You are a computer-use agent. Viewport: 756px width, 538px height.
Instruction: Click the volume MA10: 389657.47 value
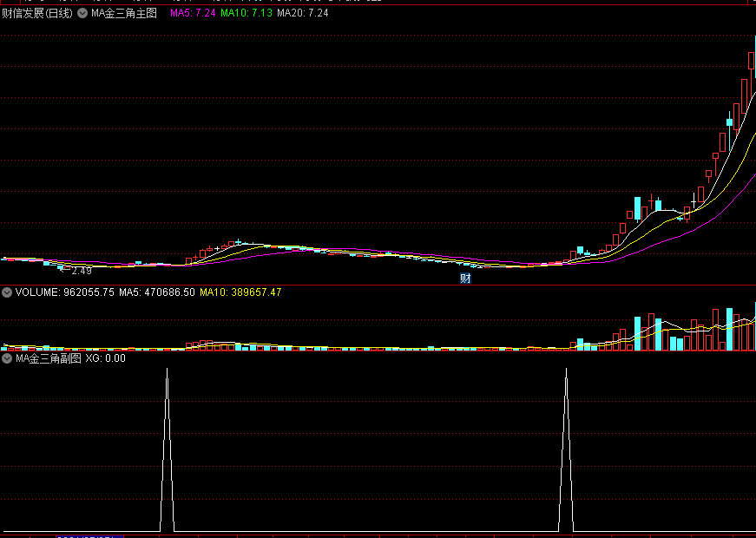[x=240, y=292]
